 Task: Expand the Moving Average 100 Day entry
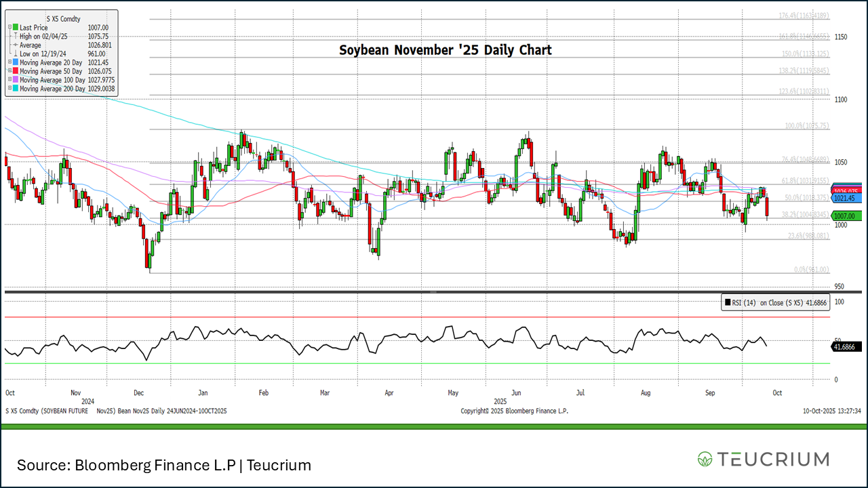[10, 80]
